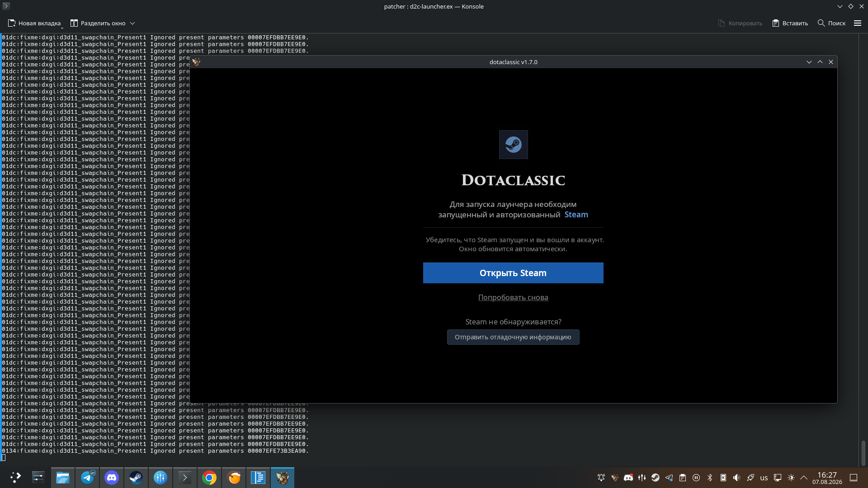868x488 pixels.
Task: Click the Telegram icon in the system tray
Action: (669, 478)
